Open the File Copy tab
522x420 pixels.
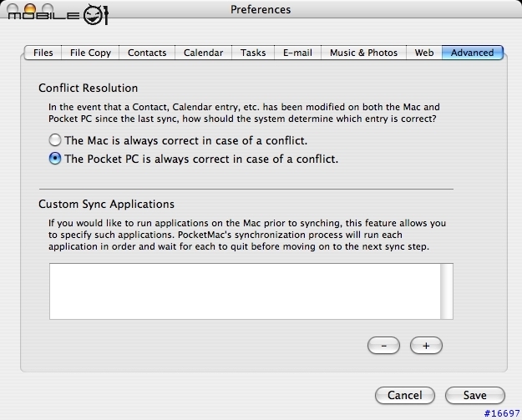tap(90, 53)
